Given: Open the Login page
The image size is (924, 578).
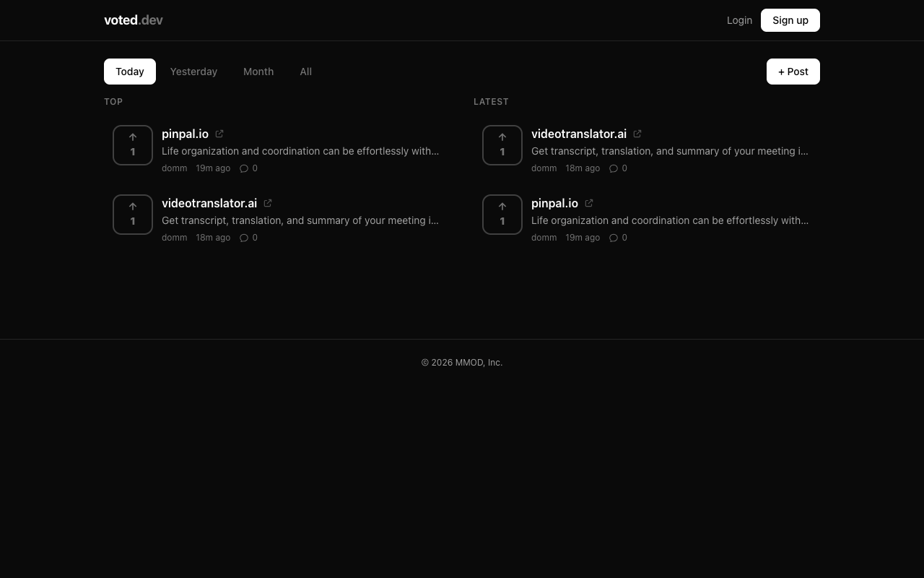Looking at the screenshot, I should pos(739,20).
